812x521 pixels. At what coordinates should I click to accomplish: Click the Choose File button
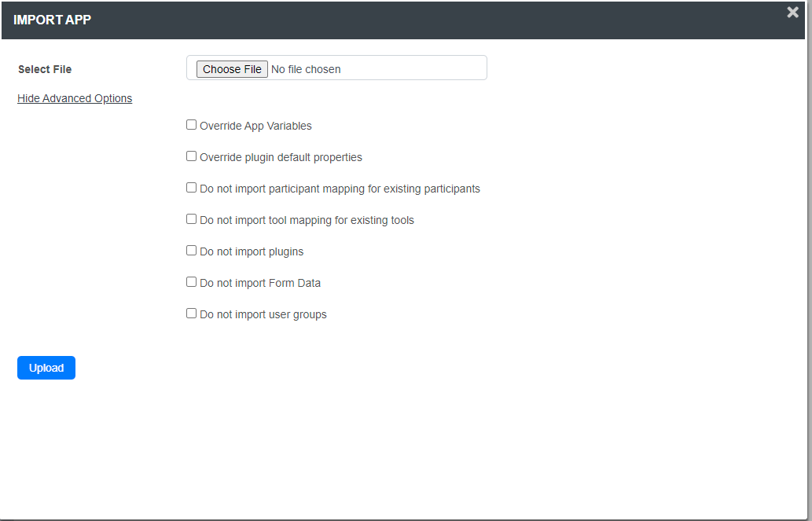coord(232,69)
